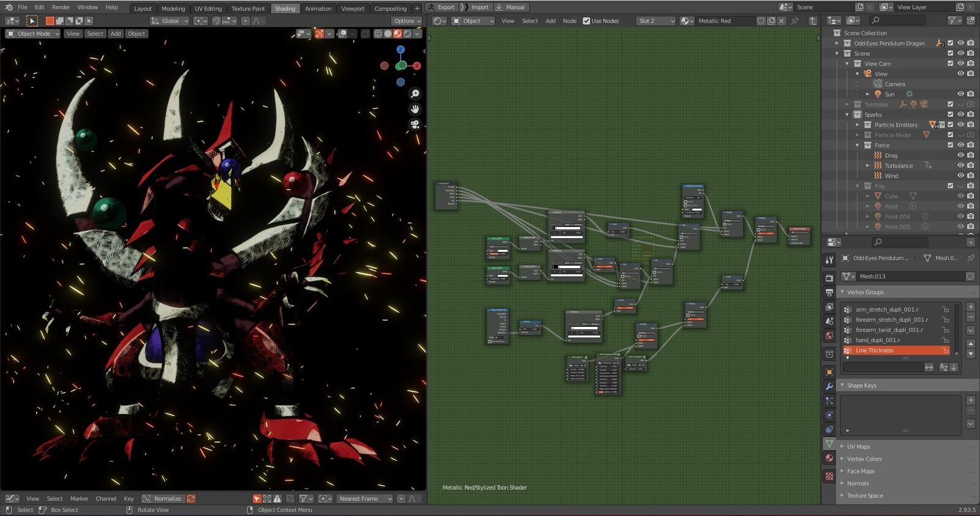Disable render for View camera object
Screen dimensions: 980x516
click(971, 74)
